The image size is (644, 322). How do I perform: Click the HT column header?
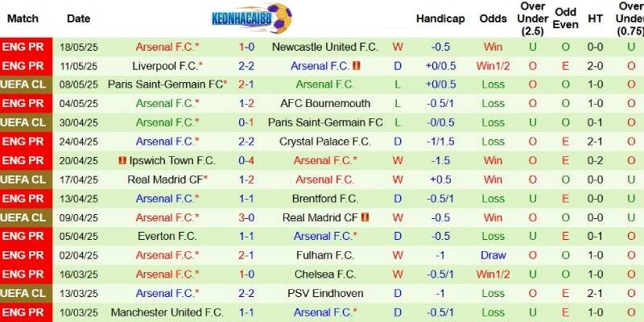pos(596,18)
